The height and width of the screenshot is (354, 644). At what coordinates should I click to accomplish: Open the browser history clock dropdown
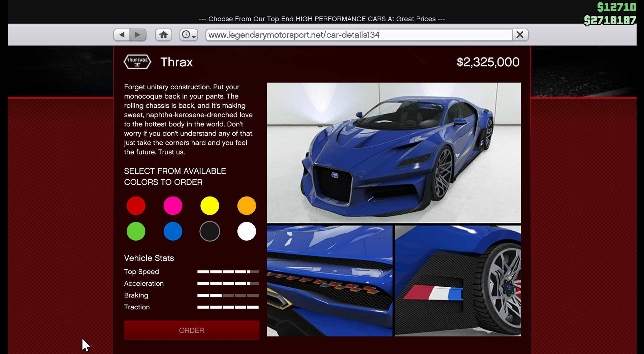[x=188, y=35]
